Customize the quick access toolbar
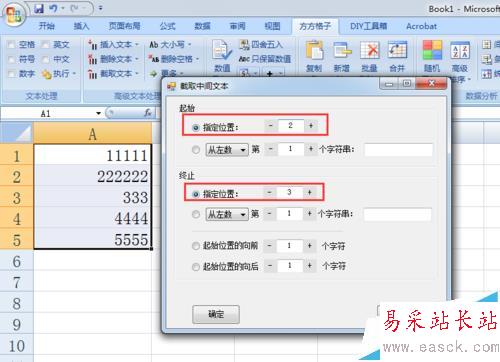Screen dimensions: 500x362 (100, 8)
